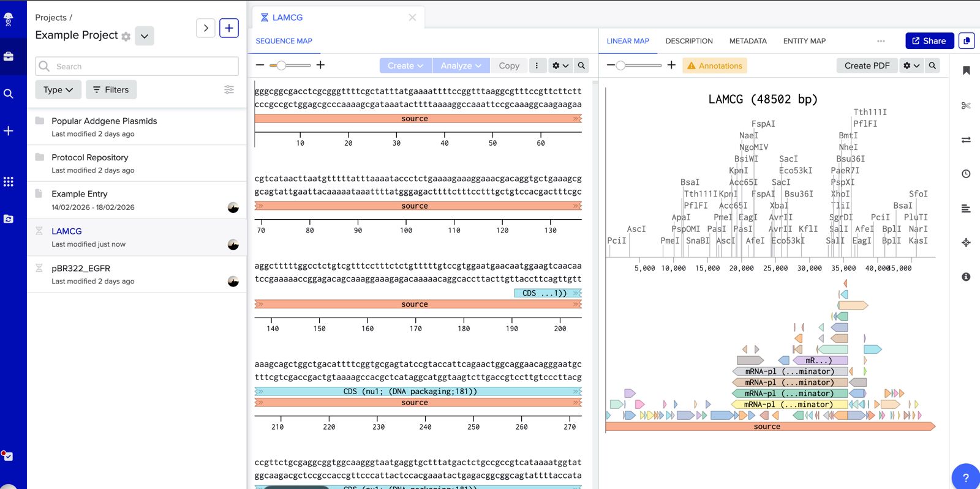The height and width of the screenshot is (489, 980).
Task: Click the scissors icon in right sidebar
Action: tap(966, 106)
